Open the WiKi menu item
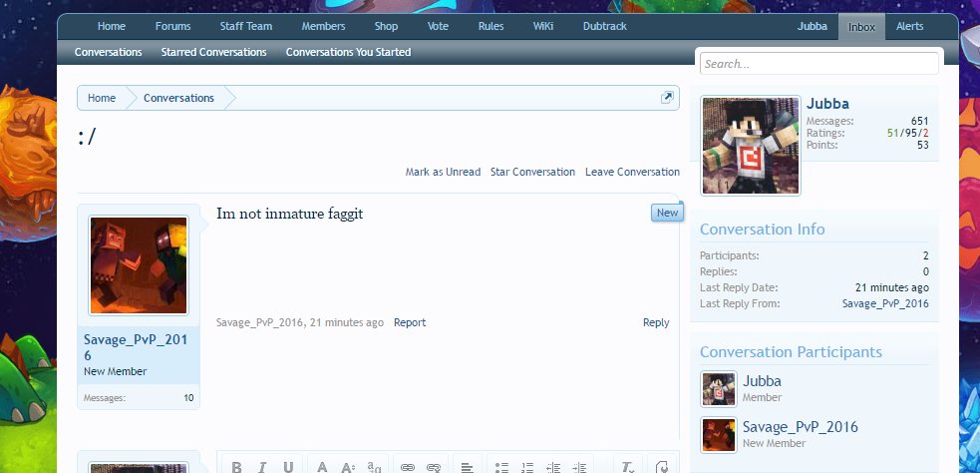Image resolution: width=980 pixels, height=473 pixels. point(543,26)
